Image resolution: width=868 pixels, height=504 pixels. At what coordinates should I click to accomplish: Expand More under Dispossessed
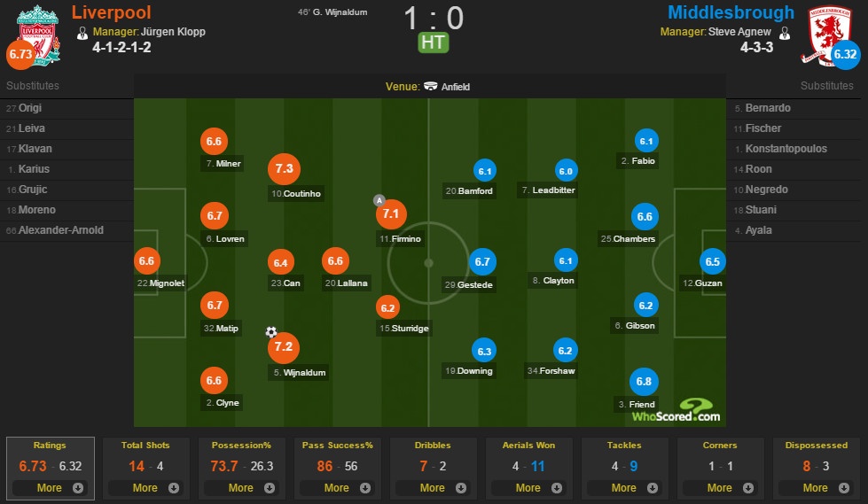[x=816, y=488]
